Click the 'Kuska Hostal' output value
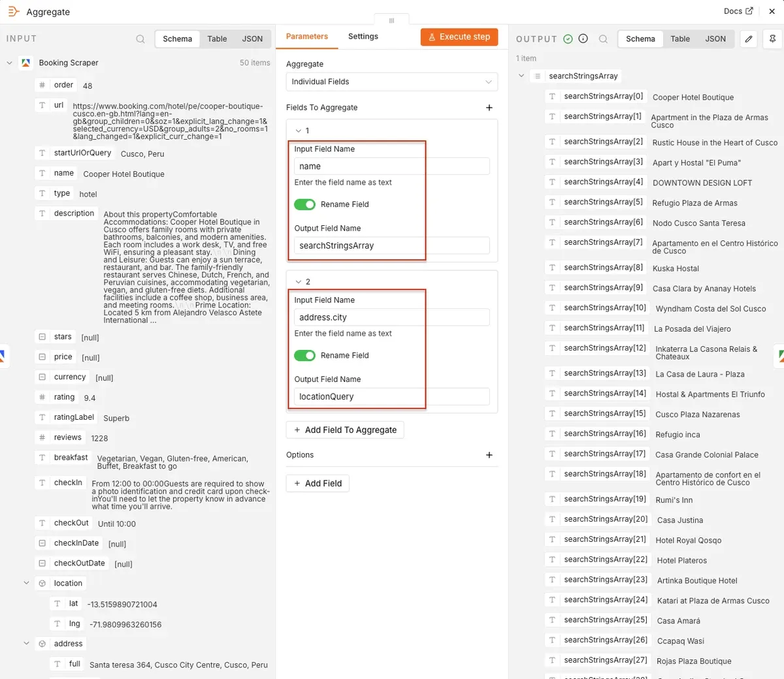Viewport: 784px width, 679px height. (x=676, y=268)
